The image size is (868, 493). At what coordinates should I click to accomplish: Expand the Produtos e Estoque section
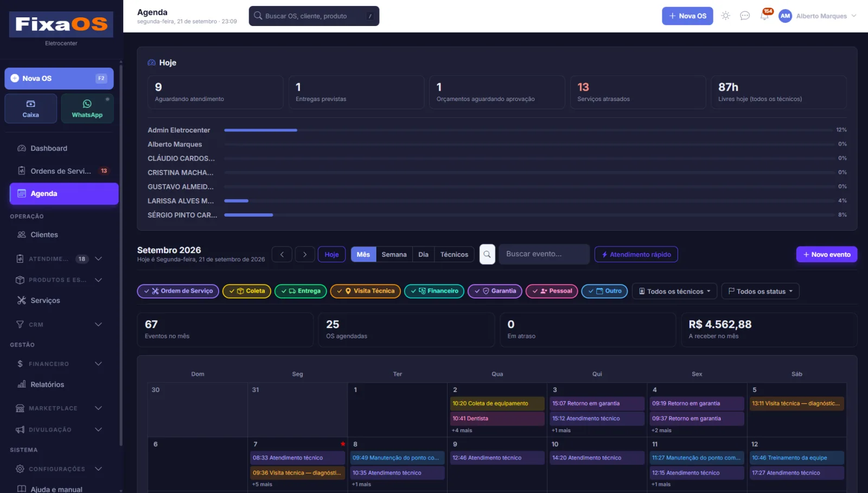59,280
